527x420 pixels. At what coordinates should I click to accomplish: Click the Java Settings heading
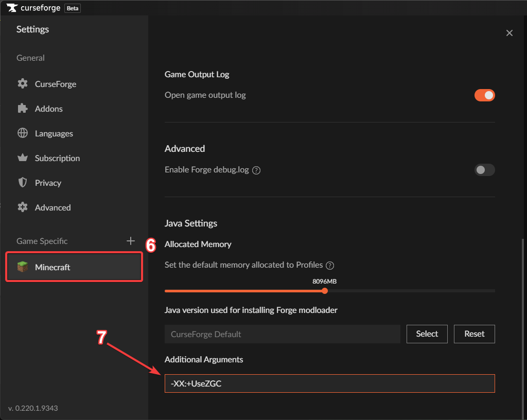pos(191,223)
